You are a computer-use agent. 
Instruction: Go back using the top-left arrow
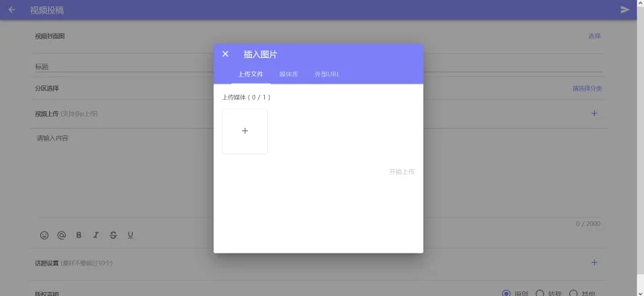click(12, 10)
